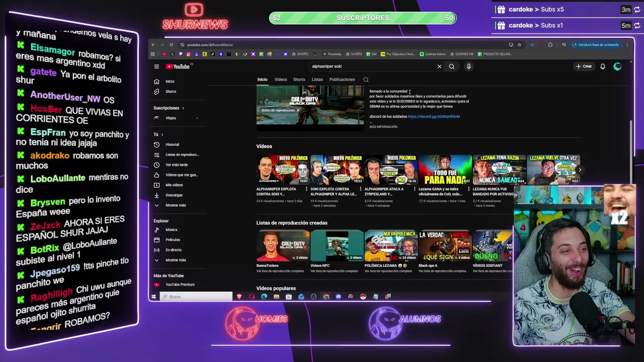The width and height of the screenshot is (644, 362).
Task: Open Microsoft Edge from the taskbar
Action: point(264,297)
